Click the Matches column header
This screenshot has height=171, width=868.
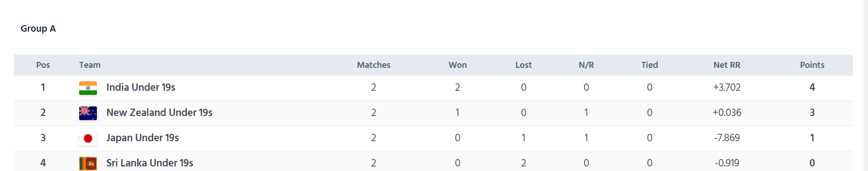[x=374, y=65]
